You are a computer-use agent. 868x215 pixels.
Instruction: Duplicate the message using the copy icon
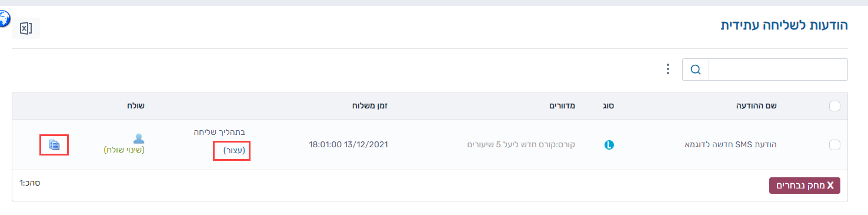pos(55,144)
